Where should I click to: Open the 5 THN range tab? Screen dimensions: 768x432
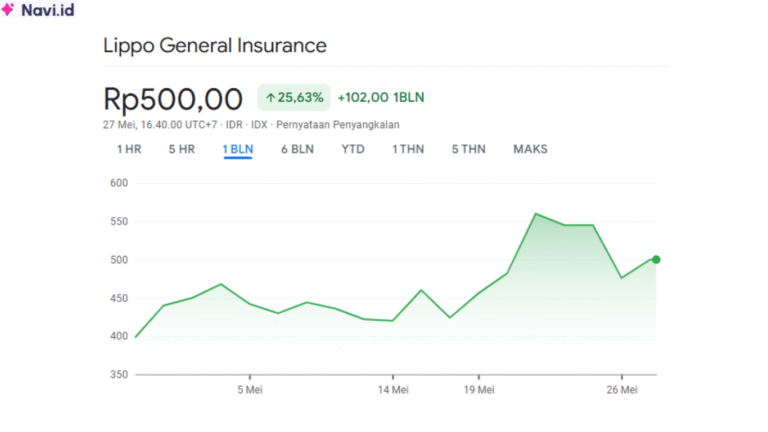pos(468,149)
